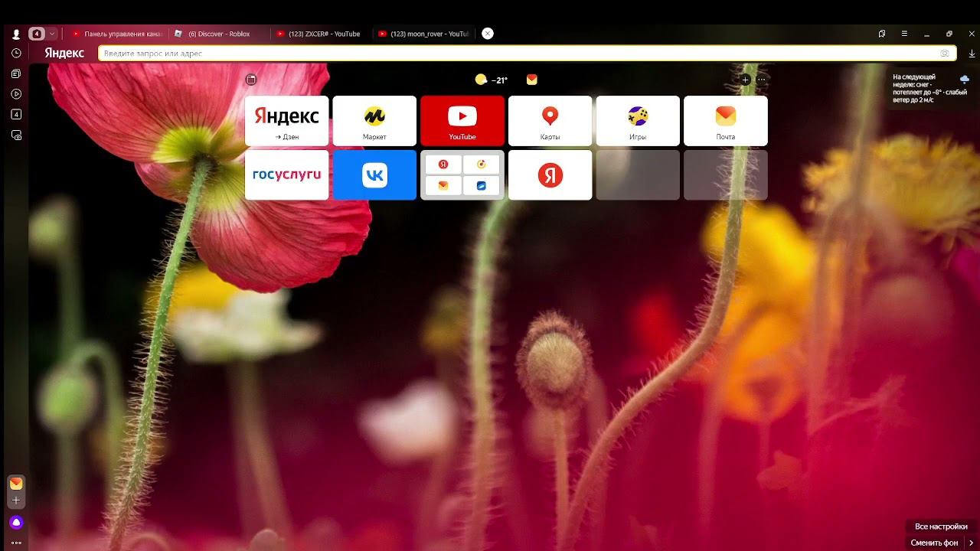Open the mail icon next to weather

[532, 80]
